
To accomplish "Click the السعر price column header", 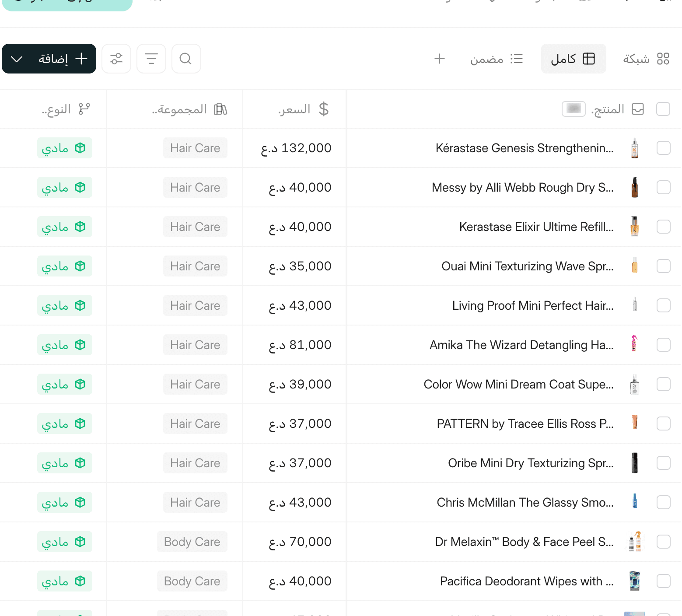I will [294, 109].
